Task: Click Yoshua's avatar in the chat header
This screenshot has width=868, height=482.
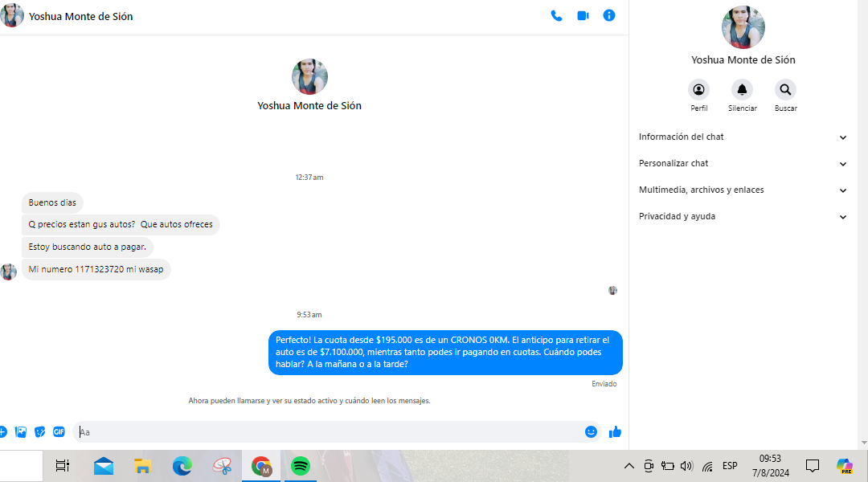Action: [11, 15]
